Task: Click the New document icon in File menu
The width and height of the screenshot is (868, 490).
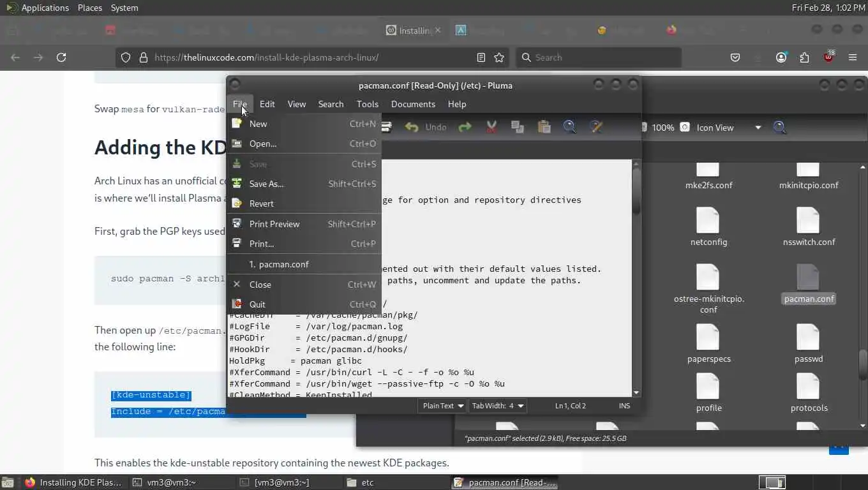Action: pyautogui.click(x=237, y=124)
